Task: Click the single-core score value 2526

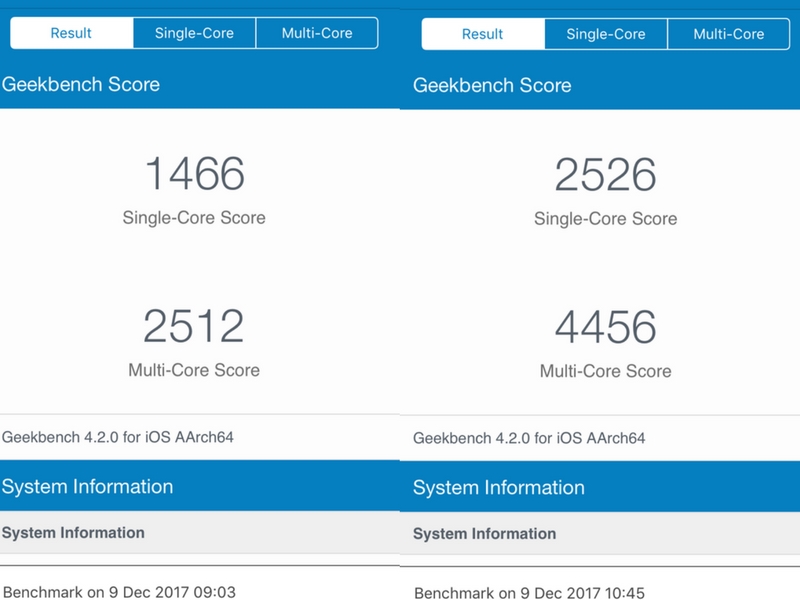Action: [x=606, y=174]
